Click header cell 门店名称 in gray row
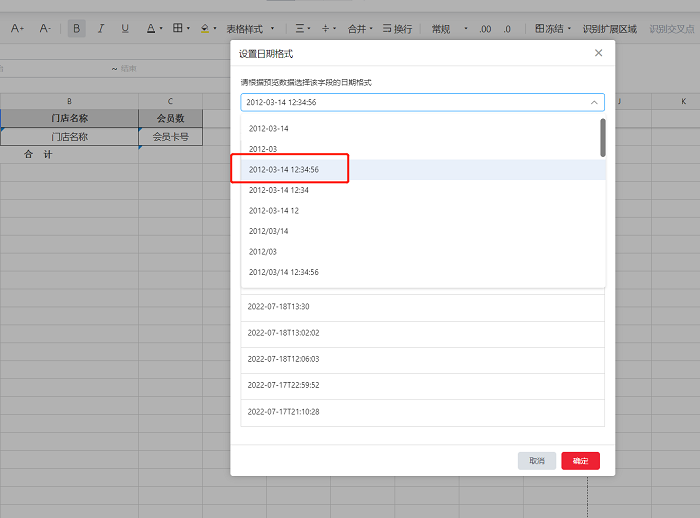700x518 pixels. (69, 118)
